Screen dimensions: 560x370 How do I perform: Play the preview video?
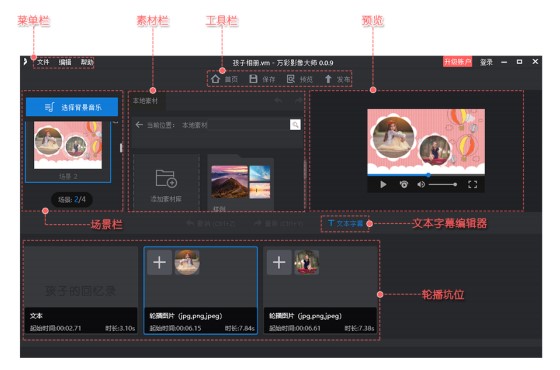point(383,184)
